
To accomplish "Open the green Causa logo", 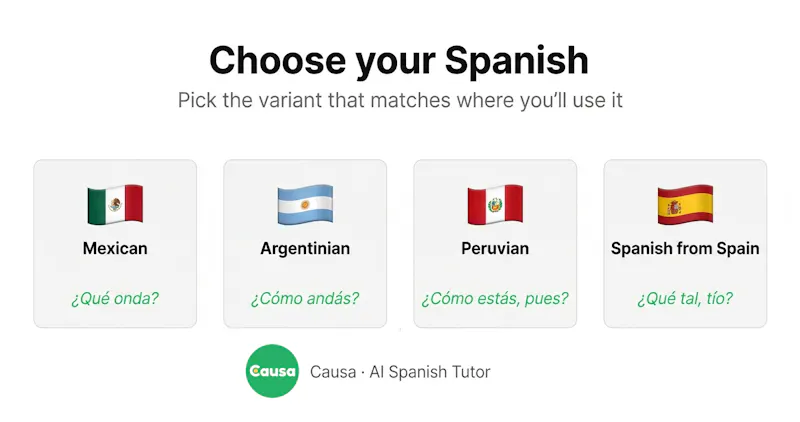I will coord(272,371).
